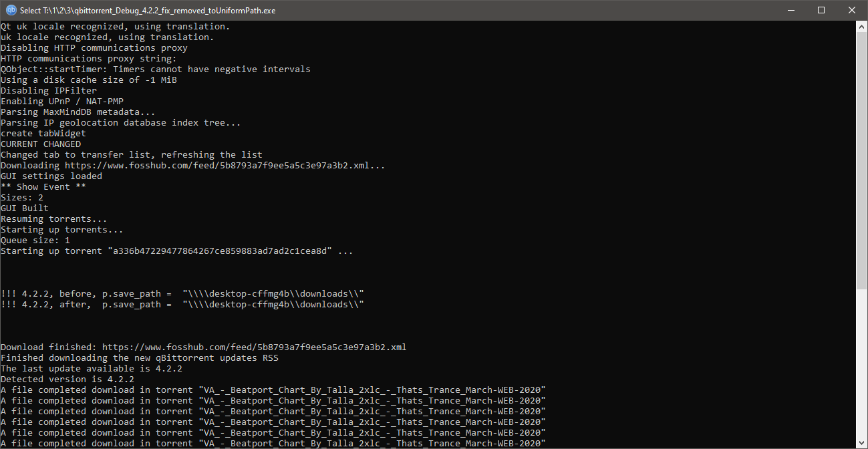Click line "Starting up torrents..."

[62, 230]
